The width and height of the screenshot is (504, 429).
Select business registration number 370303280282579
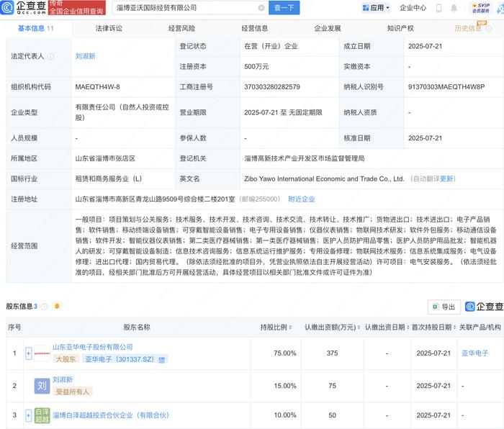pos(272,87)
